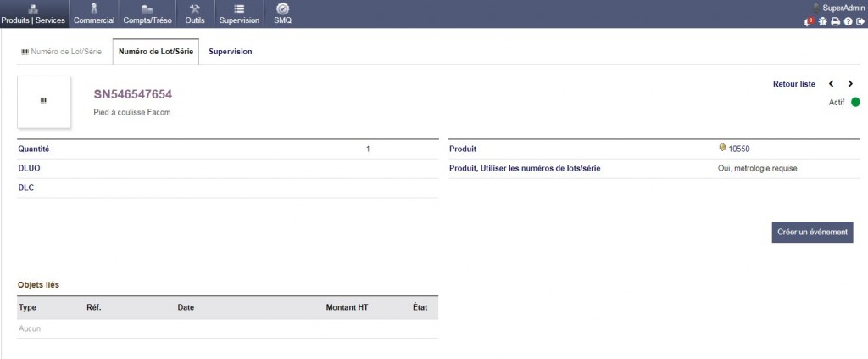The image size is (868, 359).
Task: Click the DLUO label
Action: [x=29, y=168]
